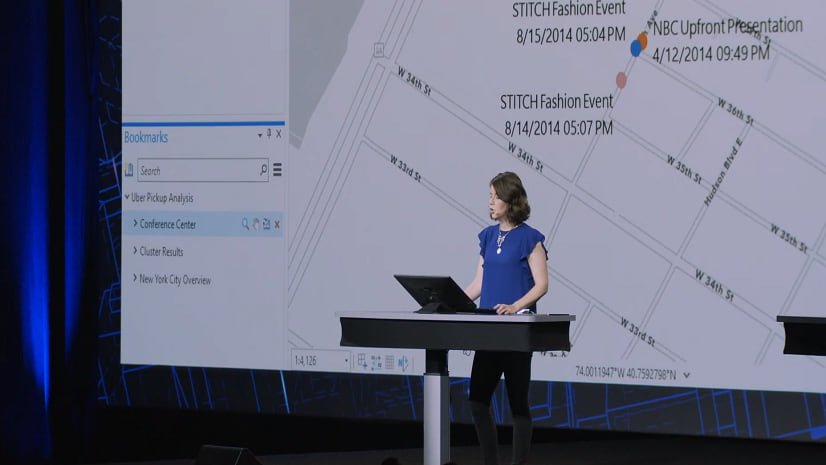Delete the Conference Center bookmark
This screenshot has height=465, width=826.
click(277, 224)
